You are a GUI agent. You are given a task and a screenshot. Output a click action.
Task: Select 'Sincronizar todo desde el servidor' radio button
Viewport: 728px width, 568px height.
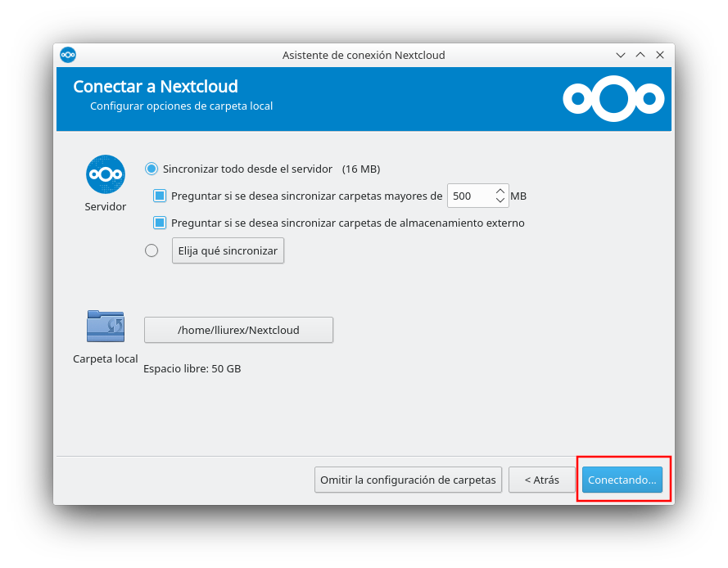[151, 169]
